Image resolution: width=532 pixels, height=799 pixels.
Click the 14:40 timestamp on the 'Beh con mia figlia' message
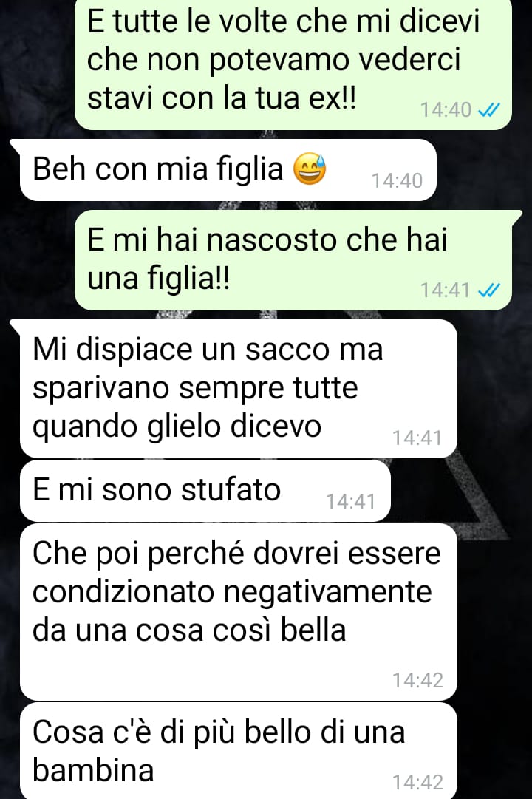coord(397,180)
